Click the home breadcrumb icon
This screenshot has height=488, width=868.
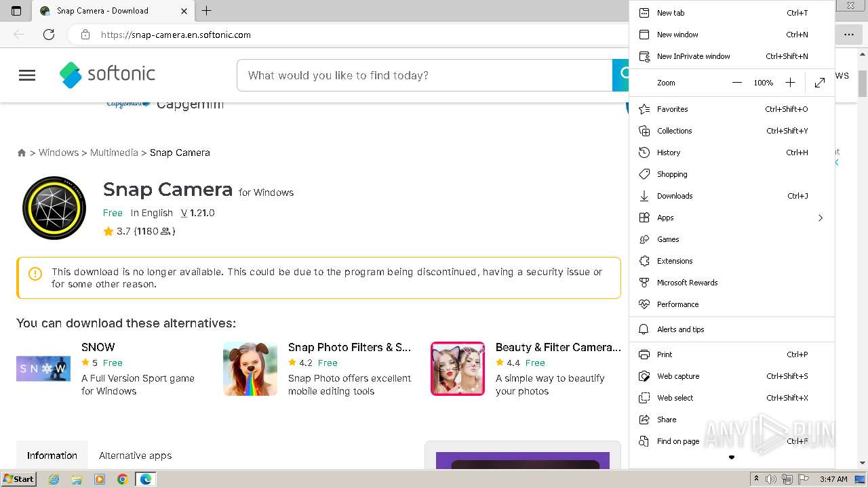tap(22, 153)
